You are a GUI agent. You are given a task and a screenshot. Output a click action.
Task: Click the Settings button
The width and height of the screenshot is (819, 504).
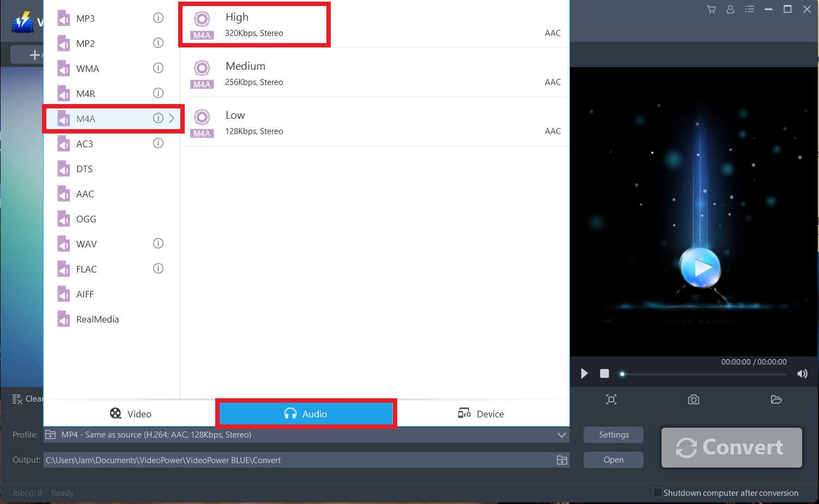[614, 435]
